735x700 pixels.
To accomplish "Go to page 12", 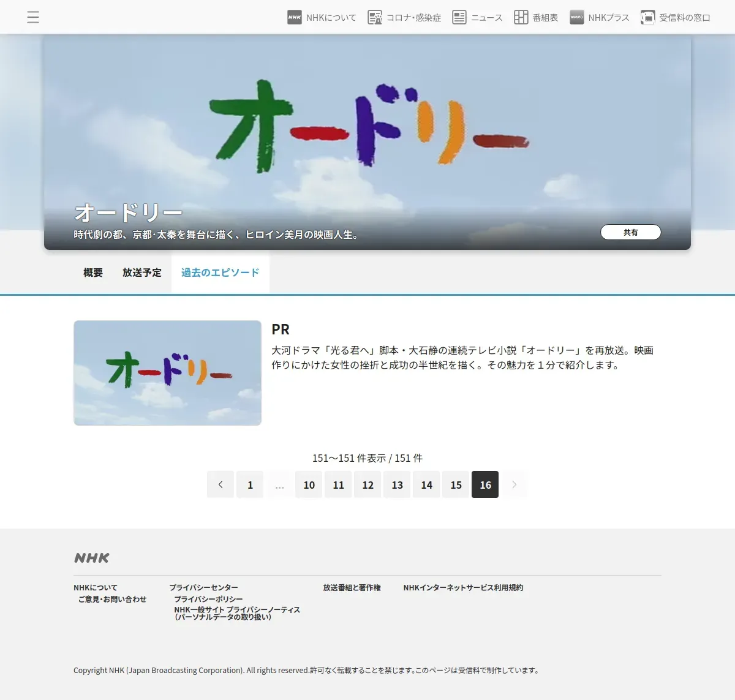I will point(367,484).
